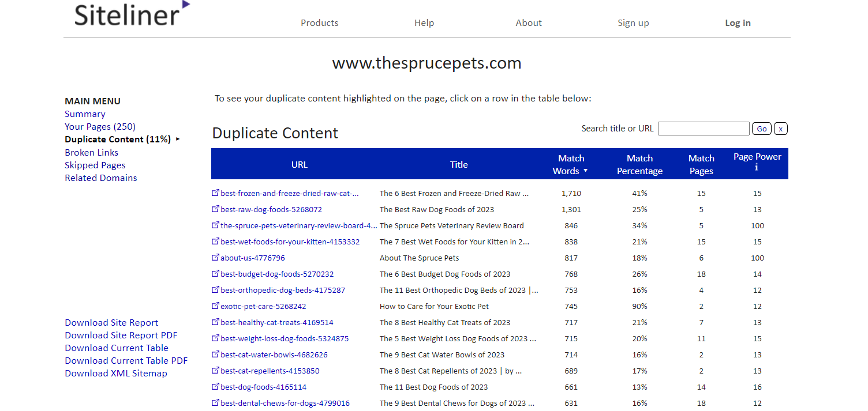Open the Help menu
The image size is (868, 411).
click(424, 23)
